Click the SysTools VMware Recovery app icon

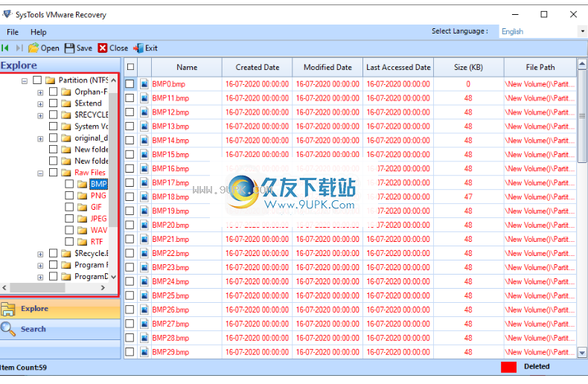(7, 15)
